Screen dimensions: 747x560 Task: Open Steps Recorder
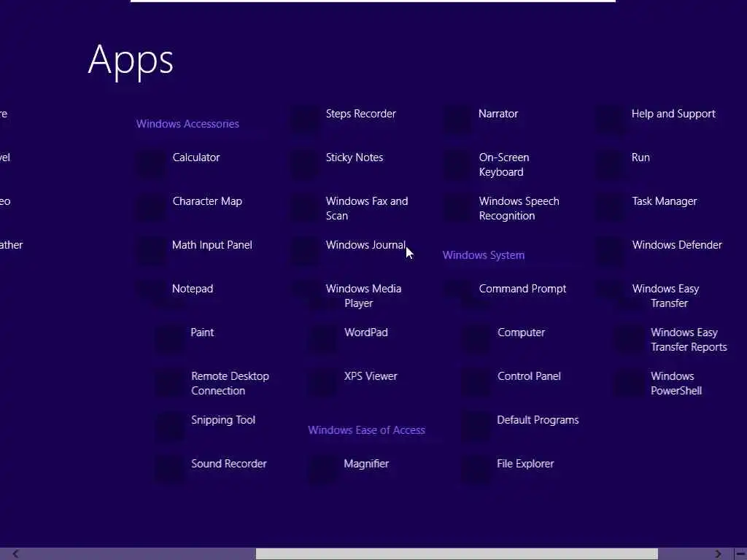coord(360,114)
